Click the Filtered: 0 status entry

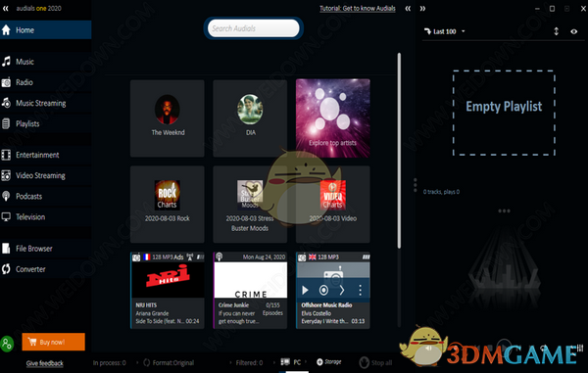tap(249, 362)
